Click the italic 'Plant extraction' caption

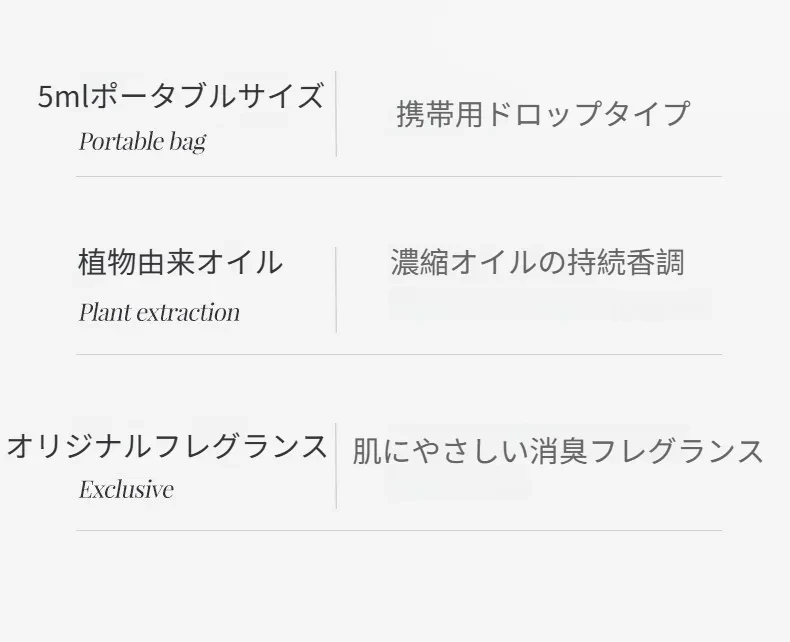coord(159,312)
